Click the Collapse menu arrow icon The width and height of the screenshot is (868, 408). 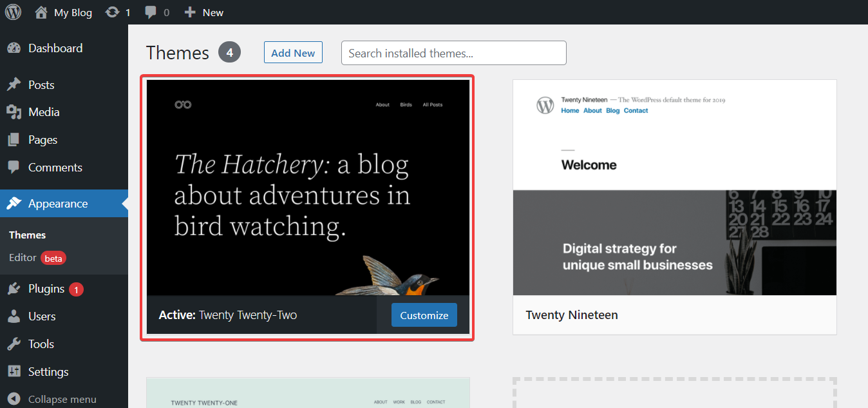click(x=14, y=399)
